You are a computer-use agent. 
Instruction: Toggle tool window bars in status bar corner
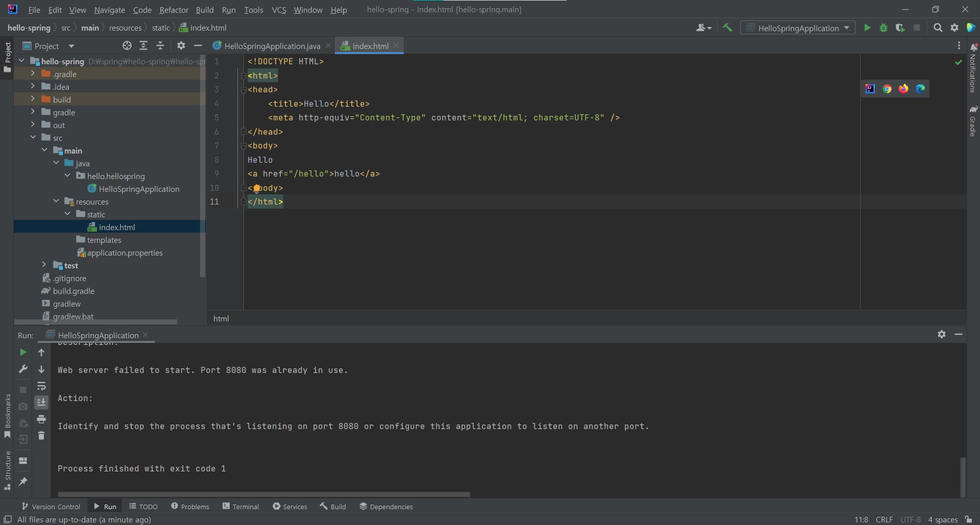(x=8, y=519)
